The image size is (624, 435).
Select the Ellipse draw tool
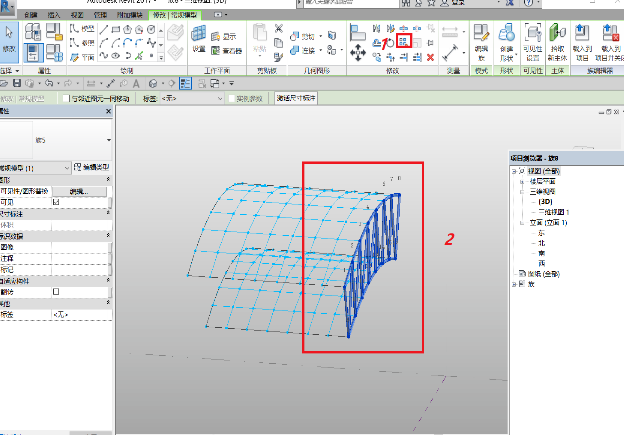pos(116,56)
